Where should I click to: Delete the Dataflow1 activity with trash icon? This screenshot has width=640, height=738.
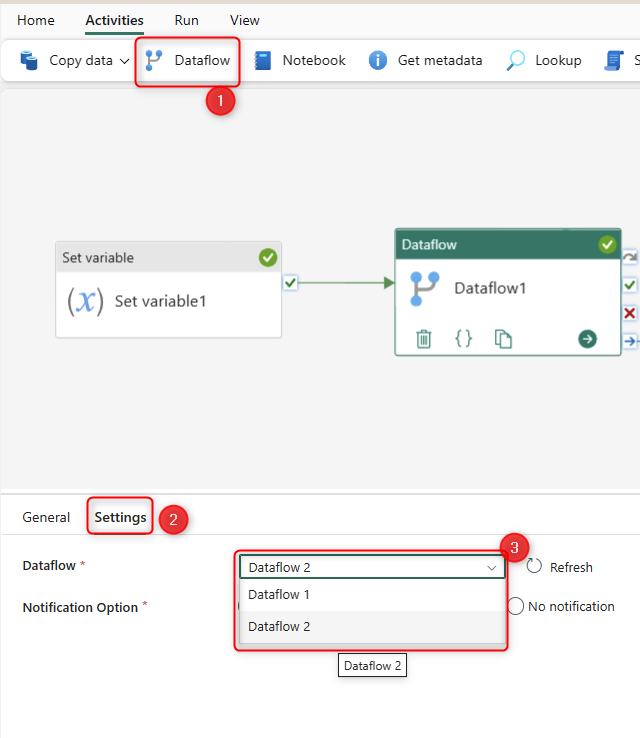(x=424, y=339)
